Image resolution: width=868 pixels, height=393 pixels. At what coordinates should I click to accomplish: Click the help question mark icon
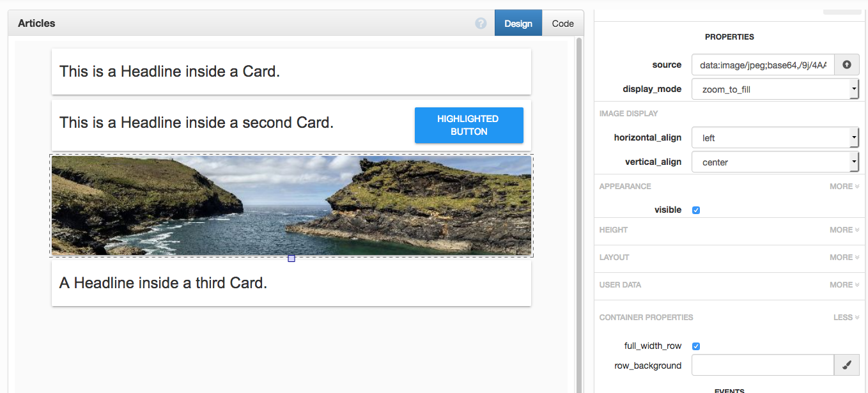(x=481, y=24)
